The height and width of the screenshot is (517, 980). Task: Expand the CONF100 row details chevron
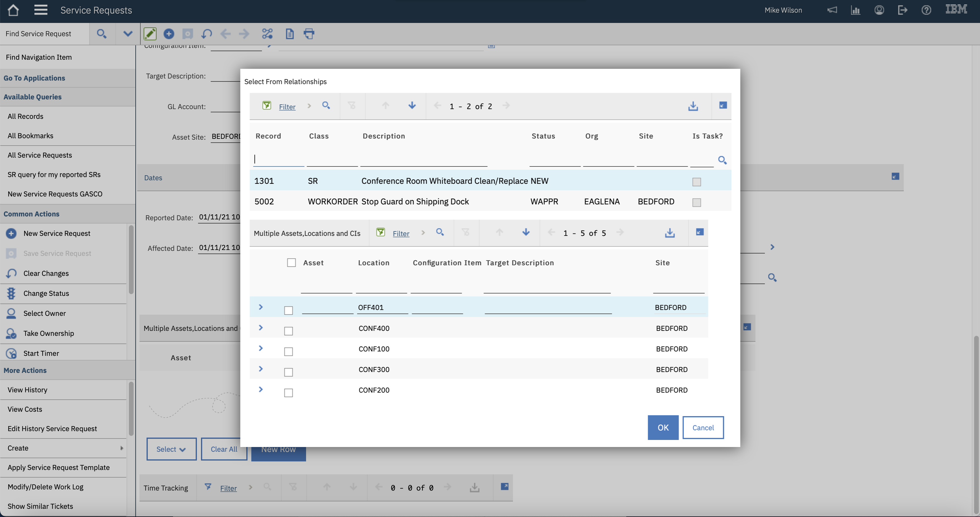point(261,348)
